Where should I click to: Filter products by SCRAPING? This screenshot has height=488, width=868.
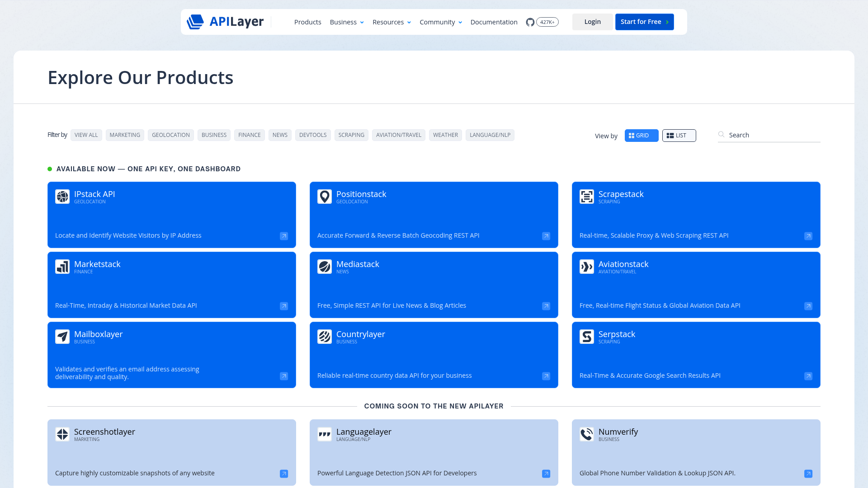click(351, 135)
